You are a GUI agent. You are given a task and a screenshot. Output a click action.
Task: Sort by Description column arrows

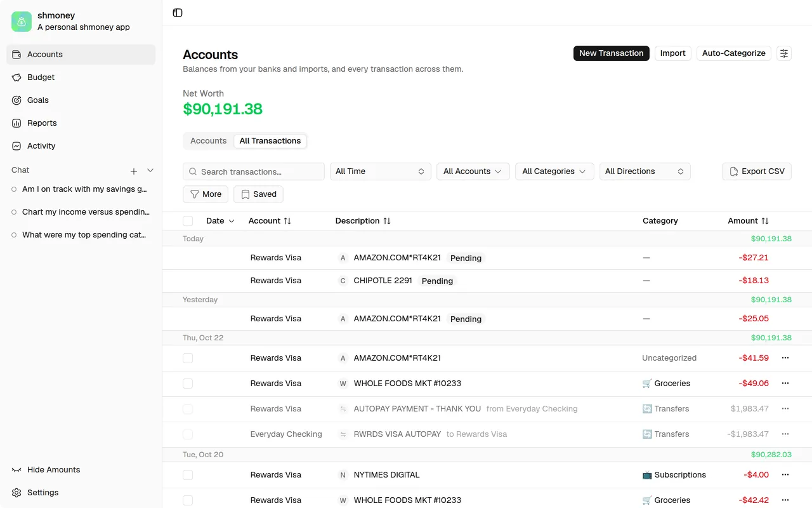click(387, 221)
